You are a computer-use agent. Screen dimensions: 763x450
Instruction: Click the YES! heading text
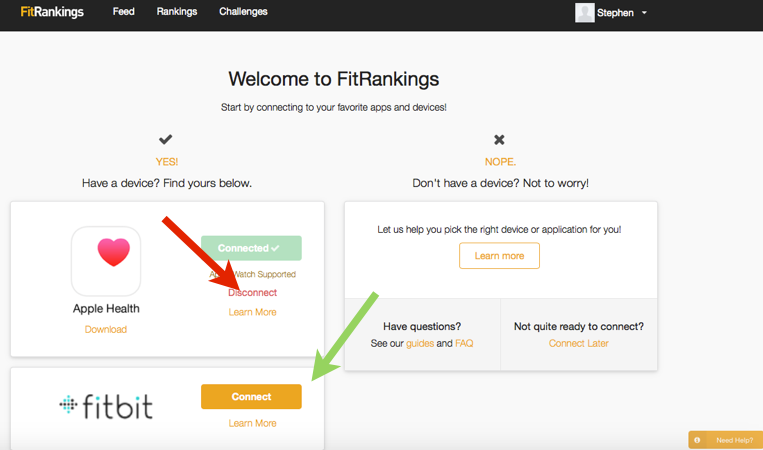(x=166, y=162)
